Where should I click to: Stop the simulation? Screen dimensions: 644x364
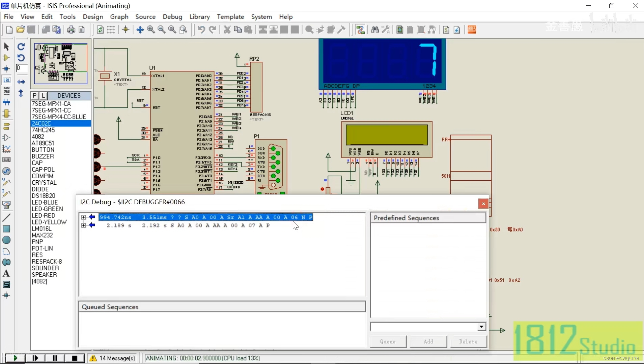[75, 358]
